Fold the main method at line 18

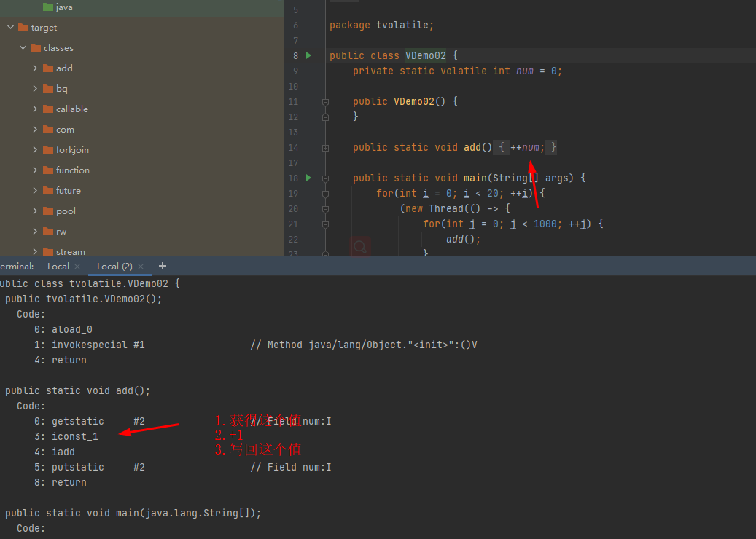point(325,178)
